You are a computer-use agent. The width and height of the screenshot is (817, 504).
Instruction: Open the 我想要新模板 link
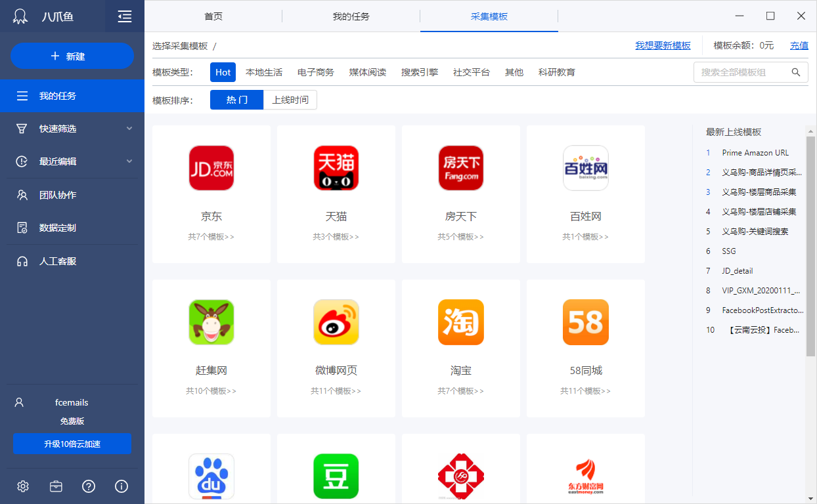tap(663, 45)
